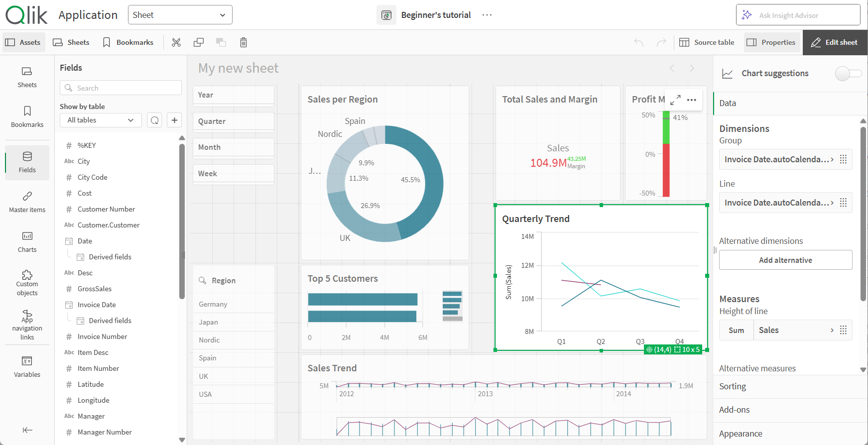Click the Sales Trend mini chart range slider
Screen dimensions: 868x445
point(504,427)
